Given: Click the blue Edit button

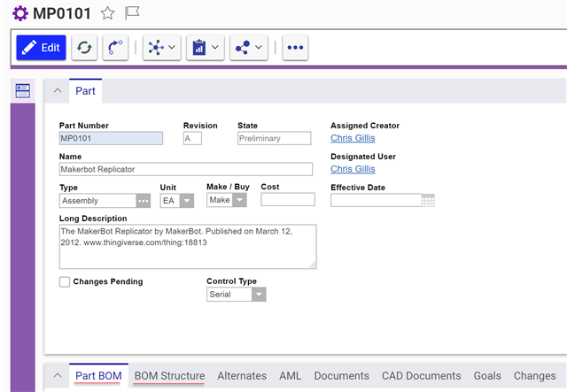Looking at the screenshot, I should [41, 48].
